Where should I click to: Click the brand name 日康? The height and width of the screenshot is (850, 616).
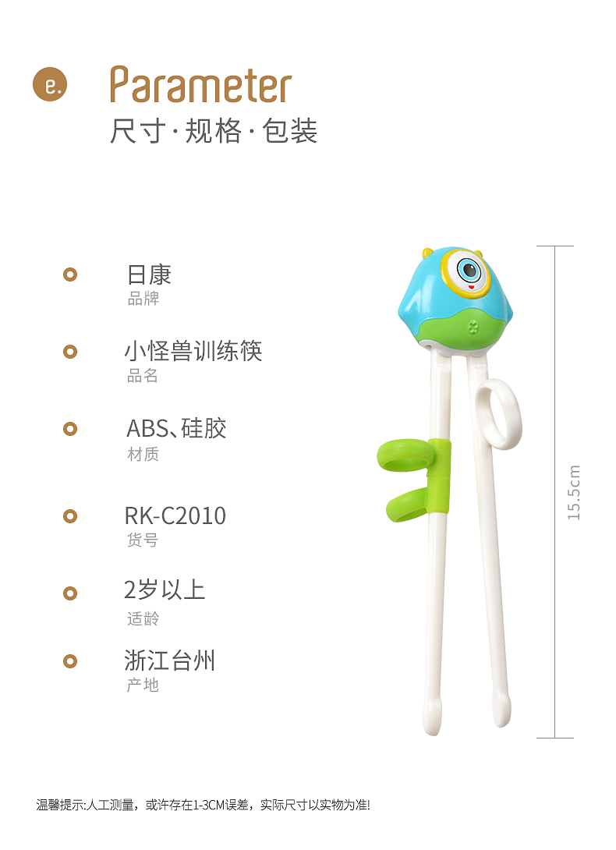(x=149, y=274)
